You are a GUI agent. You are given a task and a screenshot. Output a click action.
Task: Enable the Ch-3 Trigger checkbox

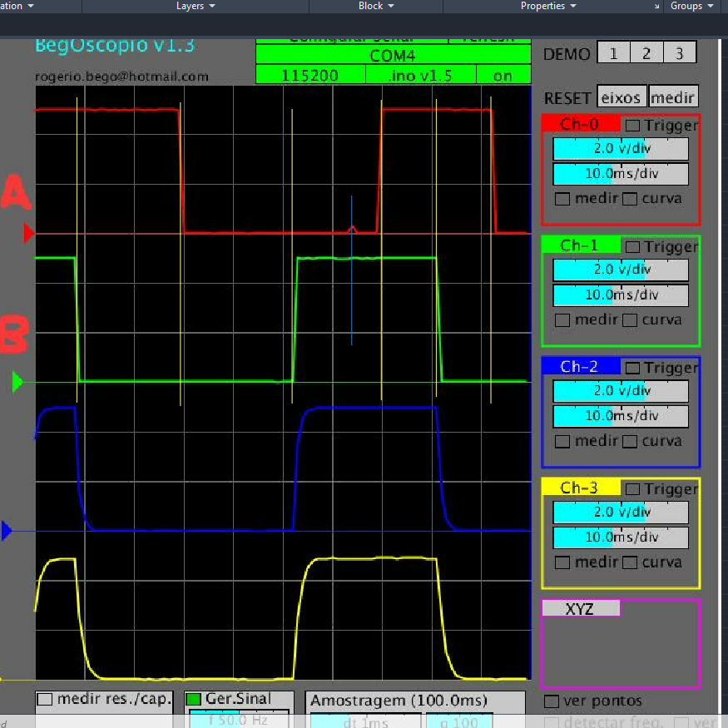click(x=631, y=489)
